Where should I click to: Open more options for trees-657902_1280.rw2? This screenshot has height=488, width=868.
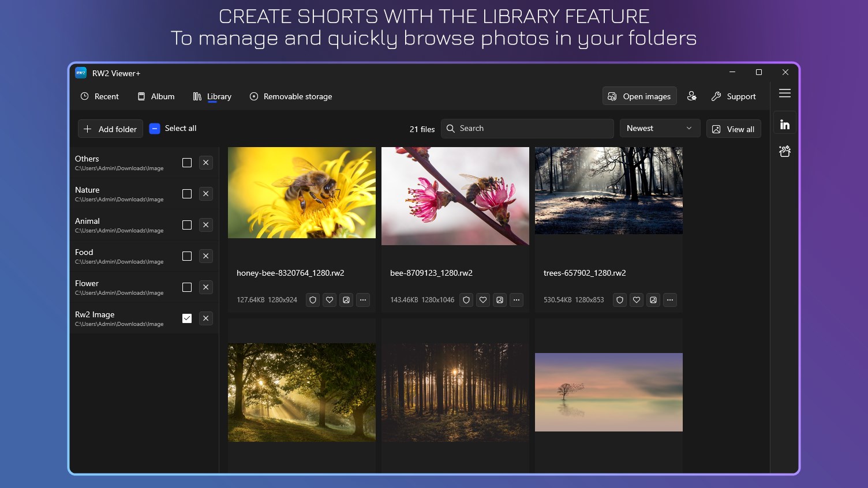[x=670, y=300]
